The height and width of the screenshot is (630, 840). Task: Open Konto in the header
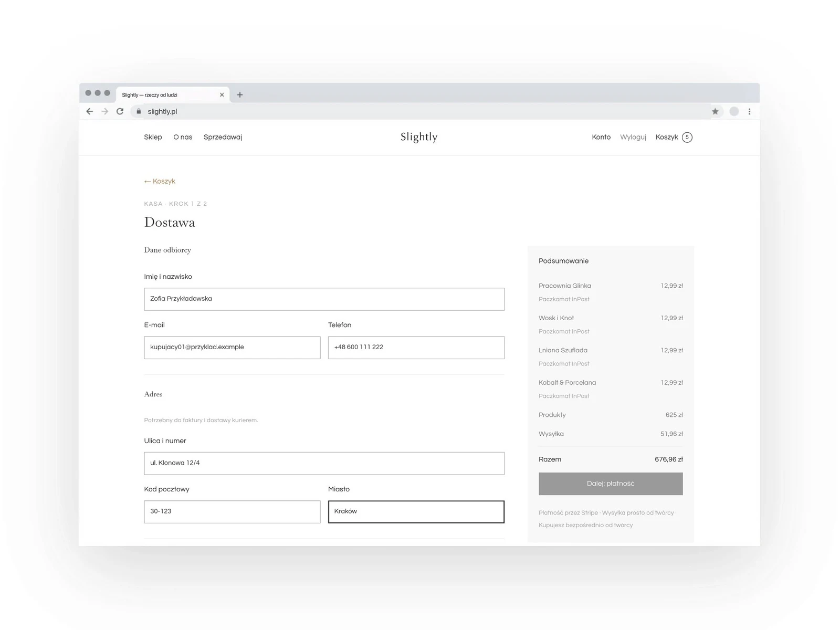[x=601, y=137]
